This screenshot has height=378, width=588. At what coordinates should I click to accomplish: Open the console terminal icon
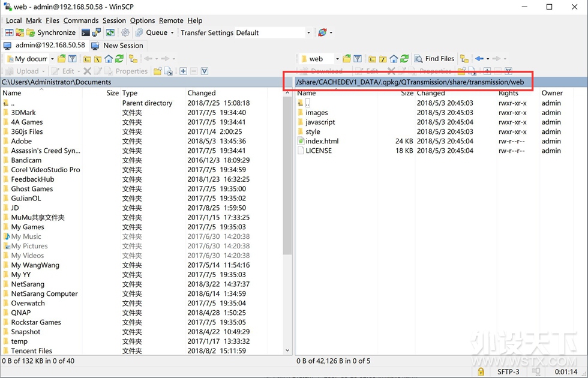(x=86, y=32)
